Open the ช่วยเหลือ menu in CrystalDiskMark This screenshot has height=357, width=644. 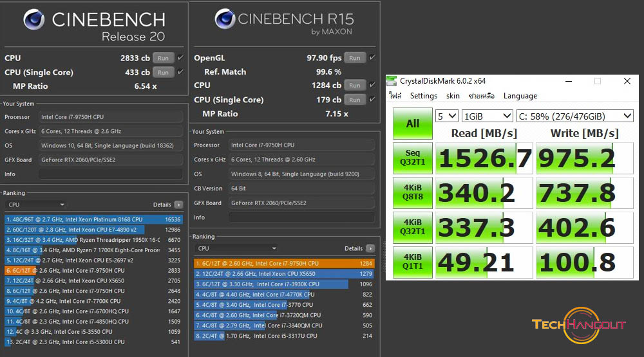point(481,96)
